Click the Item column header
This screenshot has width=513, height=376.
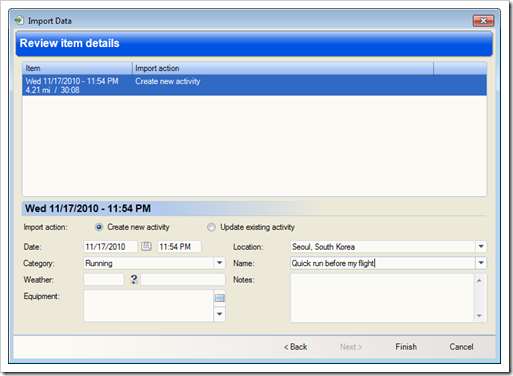(x=77, y=68)
